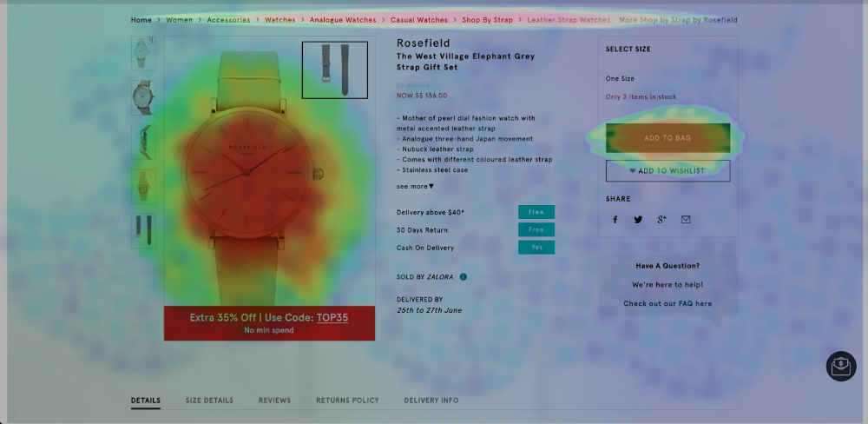Choose the One Size option
The height and width of the screenshot is (424, 868).
[x=620, y=78]
